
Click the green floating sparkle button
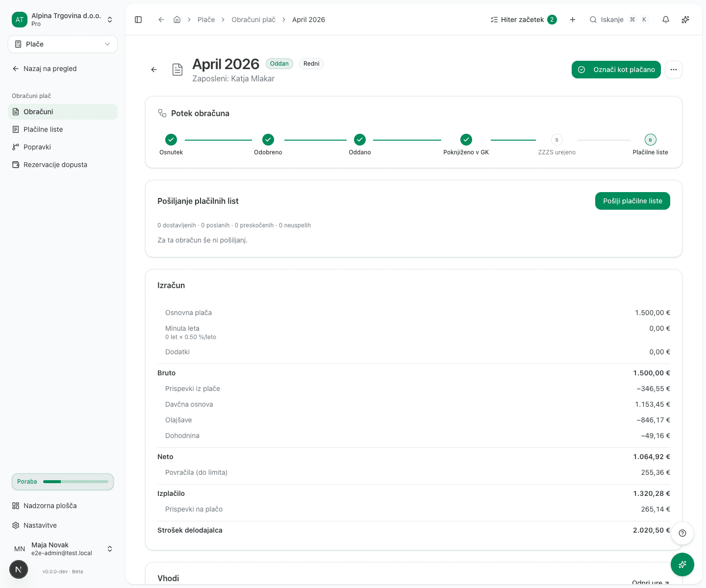pos(682,564)
